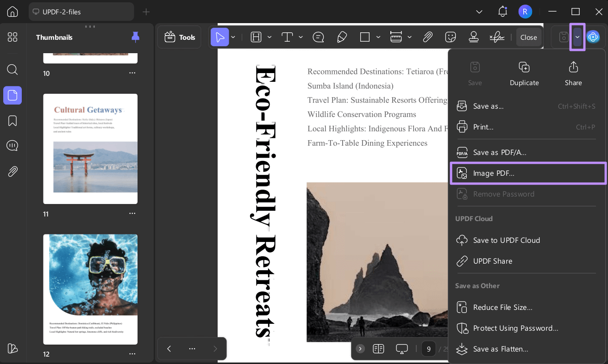Viewport: 608px width, 364px height.
Task: Open the shape tool dropdown chevron
Action: [377, 37]
